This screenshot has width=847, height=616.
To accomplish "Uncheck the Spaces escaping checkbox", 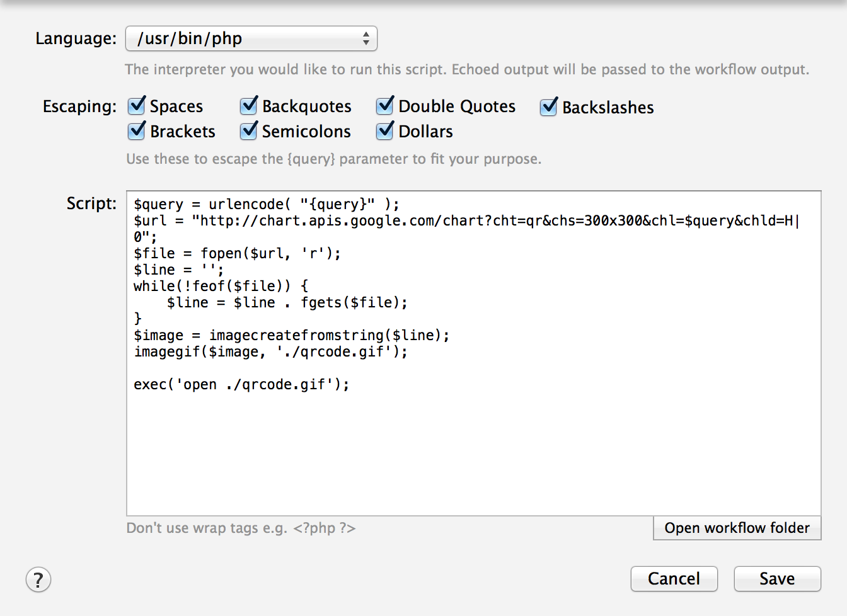I will 137,106.
